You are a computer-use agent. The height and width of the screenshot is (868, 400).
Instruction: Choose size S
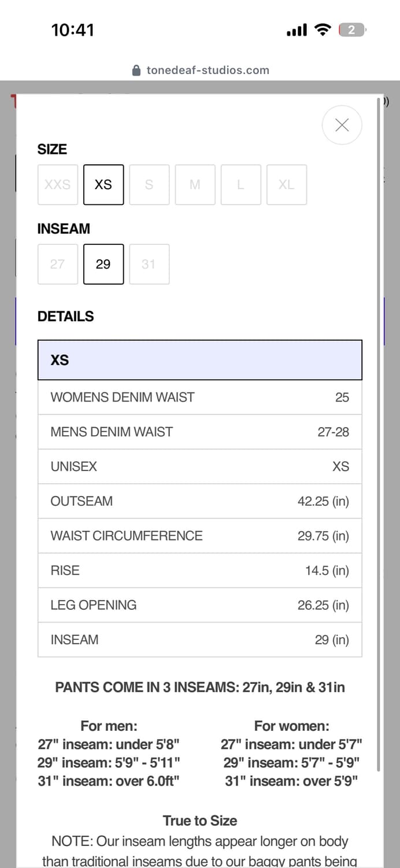149,185
